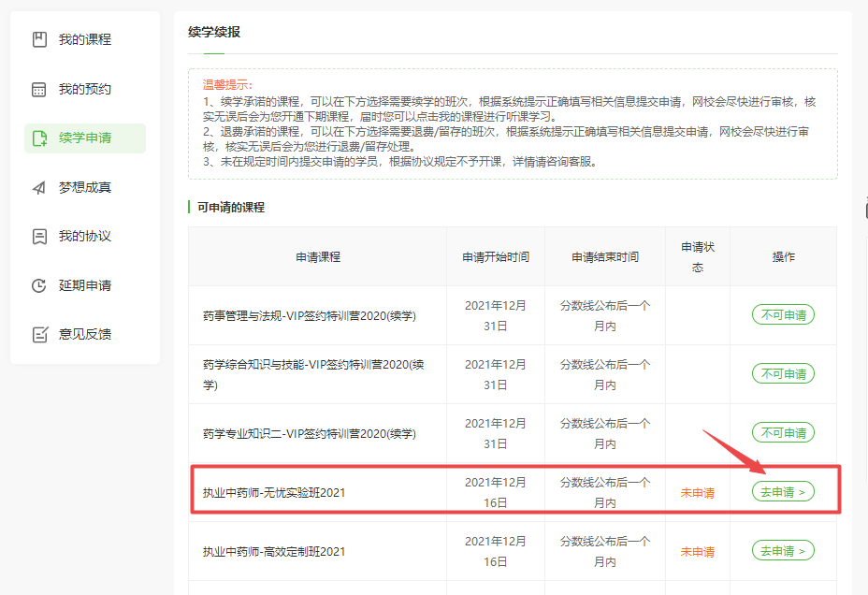Click course name 药事管理与法规-VIP签约特训营2020

tap(310, 316)
